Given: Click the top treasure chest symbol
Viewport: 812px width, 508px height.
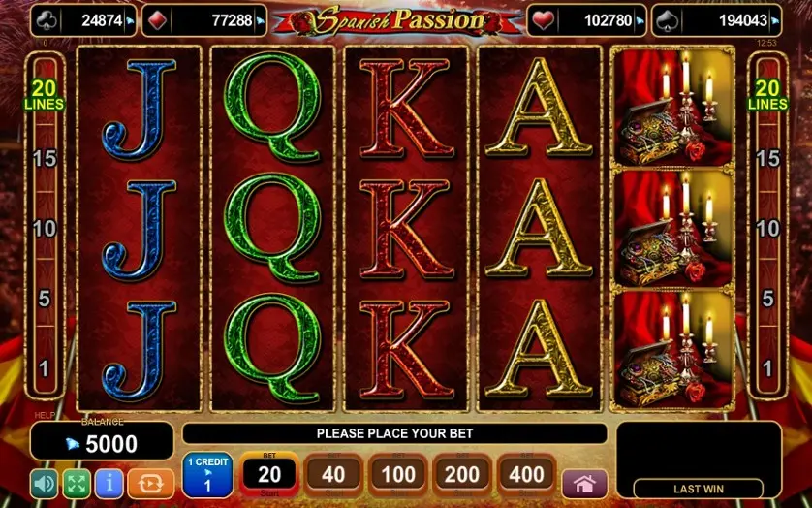Looking at the screenshot, I should pyautogui.click(x=672, y=108).
